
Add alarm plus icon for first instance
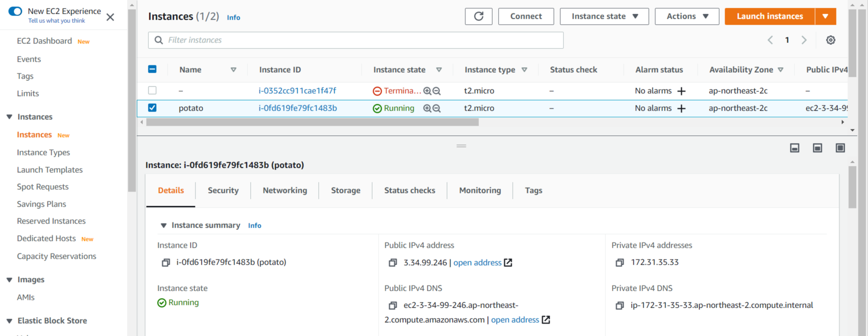[681, 91]
